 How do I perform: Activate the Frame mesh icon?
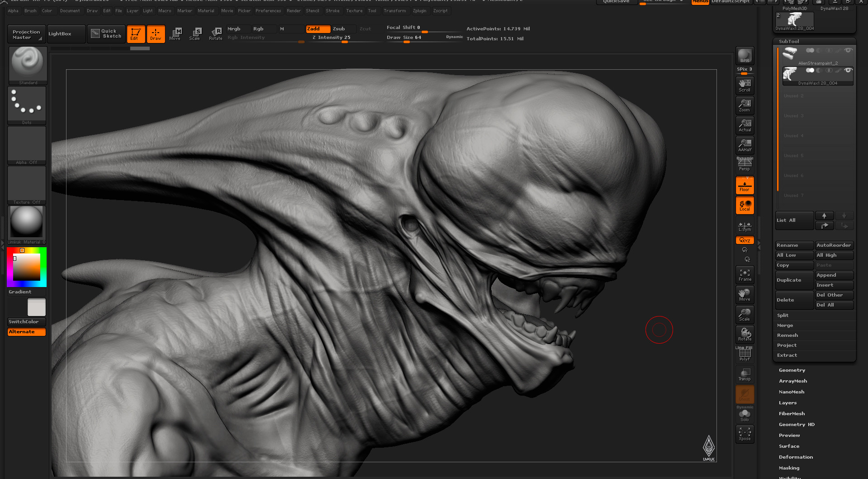pyautogui.click(x=745, y=274)
